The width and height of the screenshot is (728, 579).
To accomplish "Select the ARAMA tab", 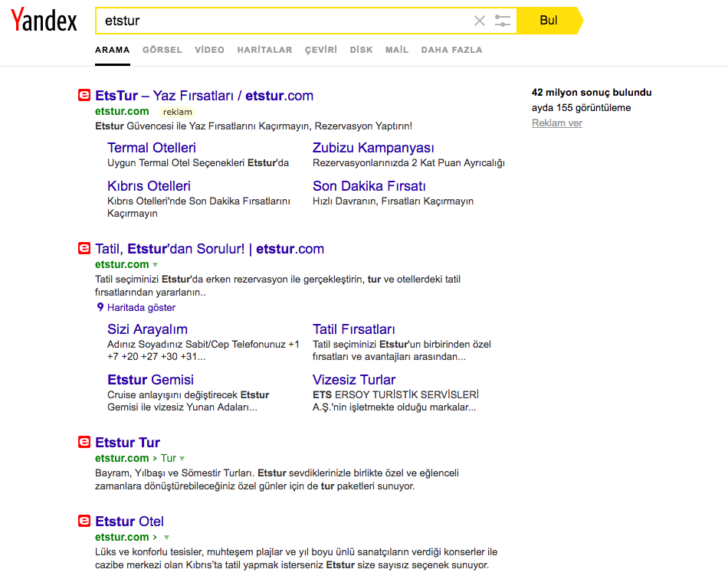I will tap(113, 50).
